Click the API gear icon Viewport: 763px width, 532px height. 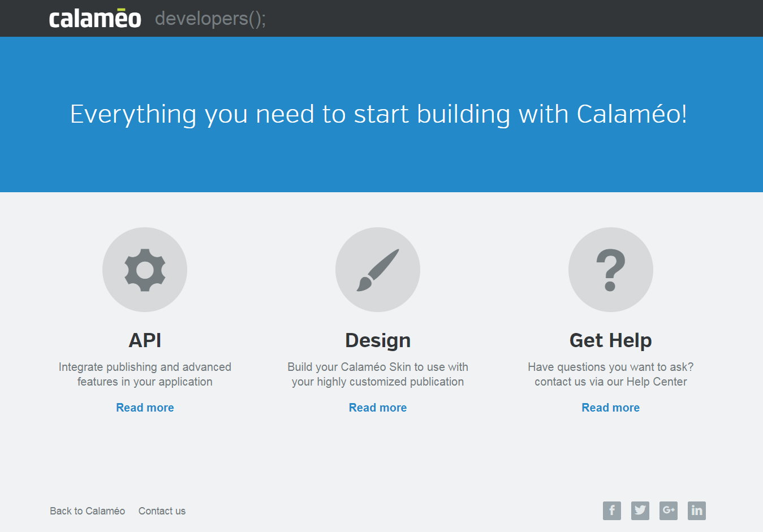click(145, 270)
